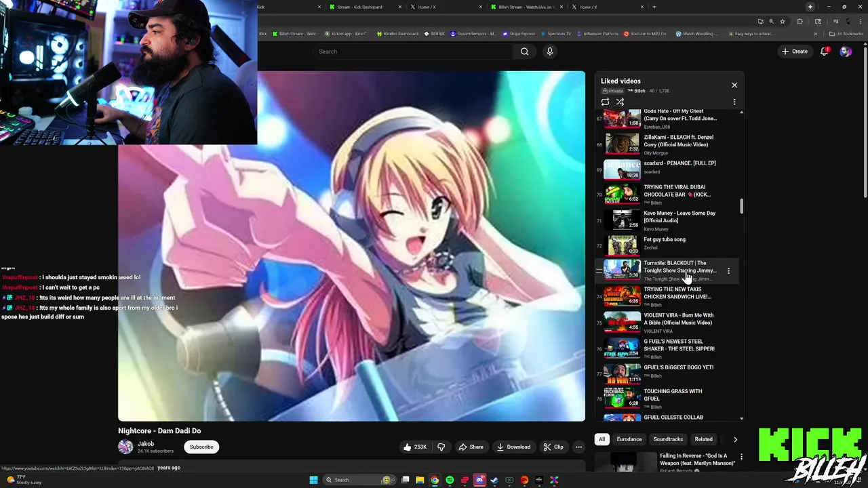Screen dimensions: 868x488
Task: Open Task View from taskbar
Action: coord(405,480)
